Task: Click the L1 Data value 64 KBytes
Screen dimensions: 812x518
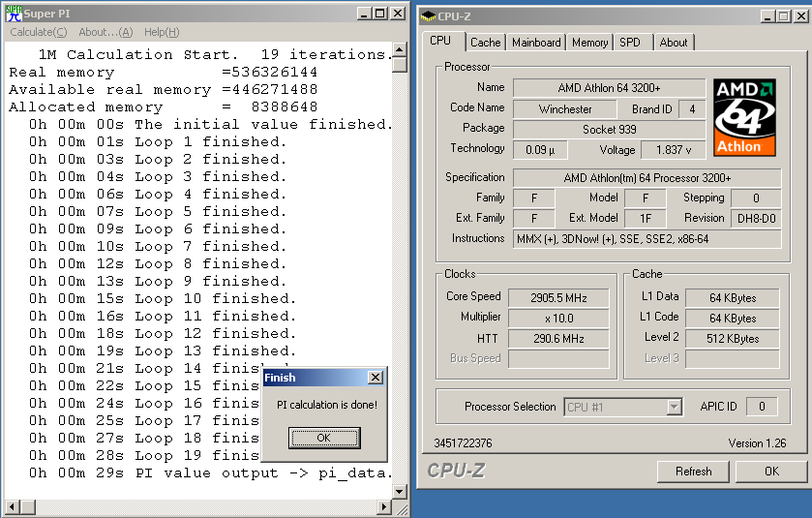Action: [733, 298]
